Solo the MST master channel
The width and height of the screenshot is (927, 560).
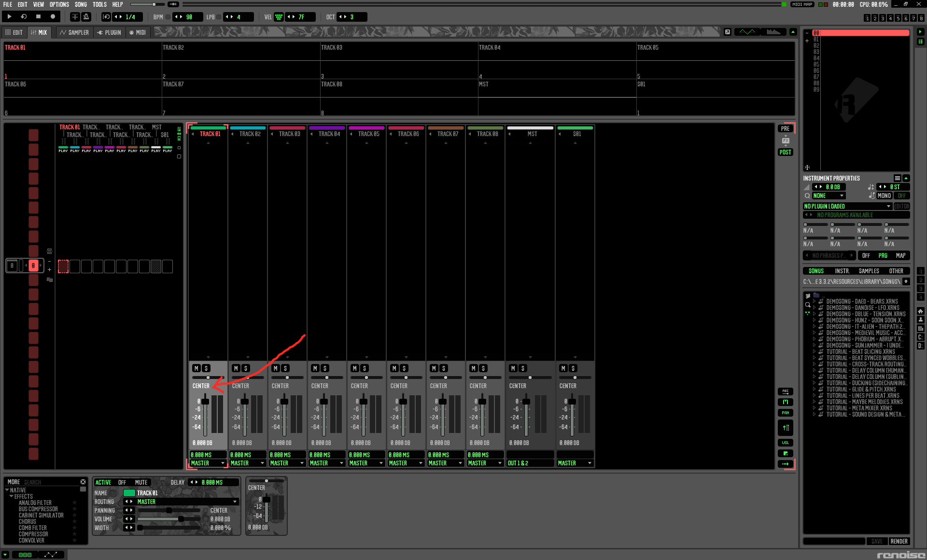click(523, 368)
